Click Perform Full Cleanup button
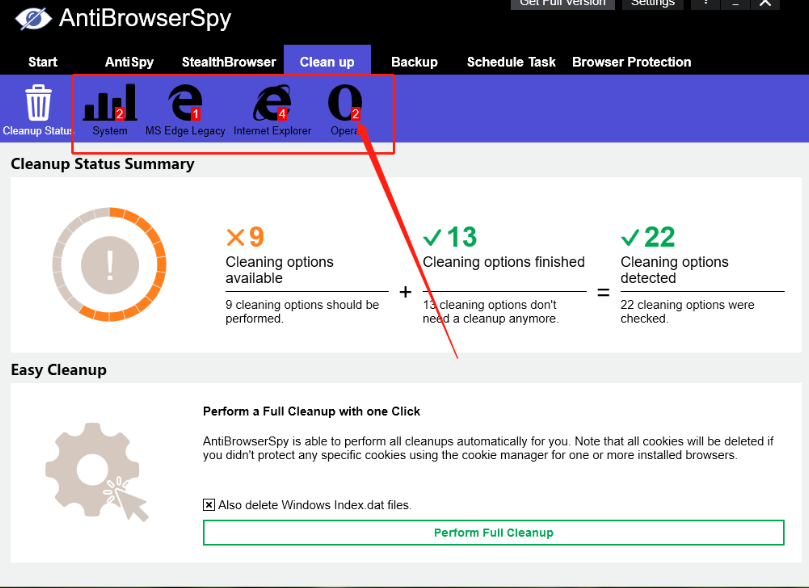This screenshot has width=809, height=588. coord(494,532)
